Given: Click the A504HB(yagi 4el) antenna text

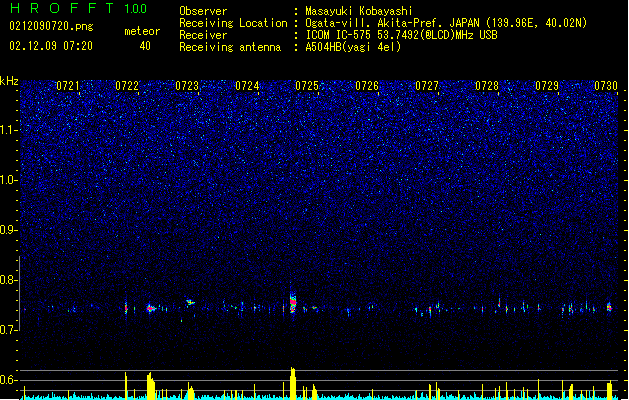Looking at the screenshot, I should (x=353, y=47).
